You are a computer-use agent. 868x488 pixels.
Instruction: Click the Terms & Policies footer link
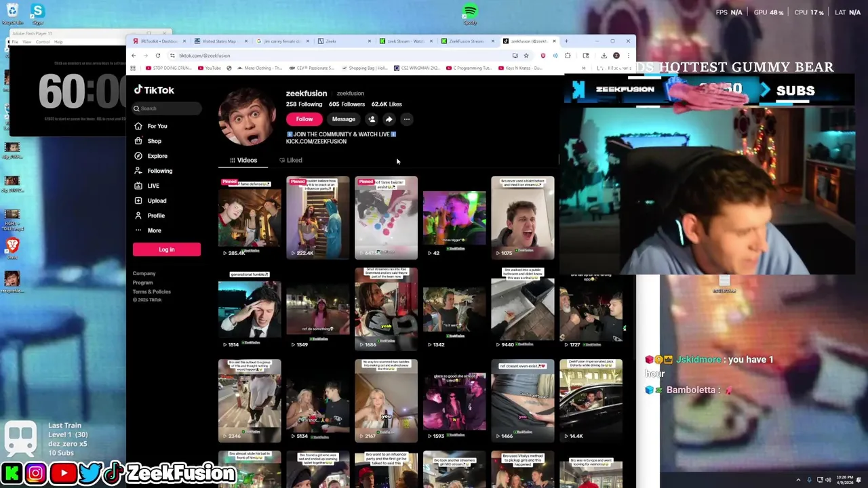point(152,291)
